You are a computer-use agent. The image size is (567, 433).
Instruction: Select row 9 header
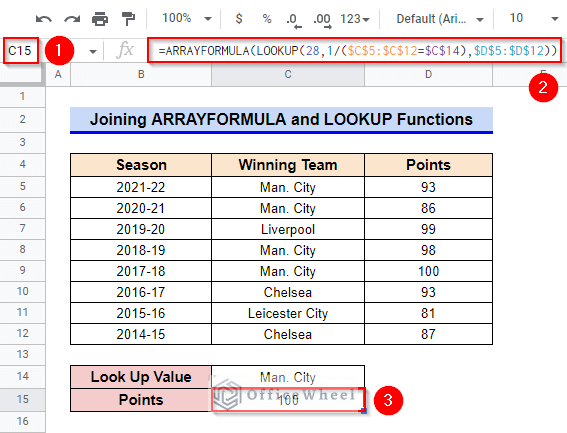tap(22, 271)
